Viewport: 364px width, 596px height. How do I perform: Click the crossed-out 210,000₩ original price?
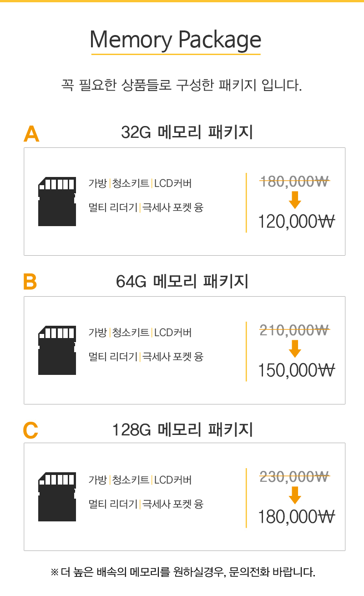point(294,330)
